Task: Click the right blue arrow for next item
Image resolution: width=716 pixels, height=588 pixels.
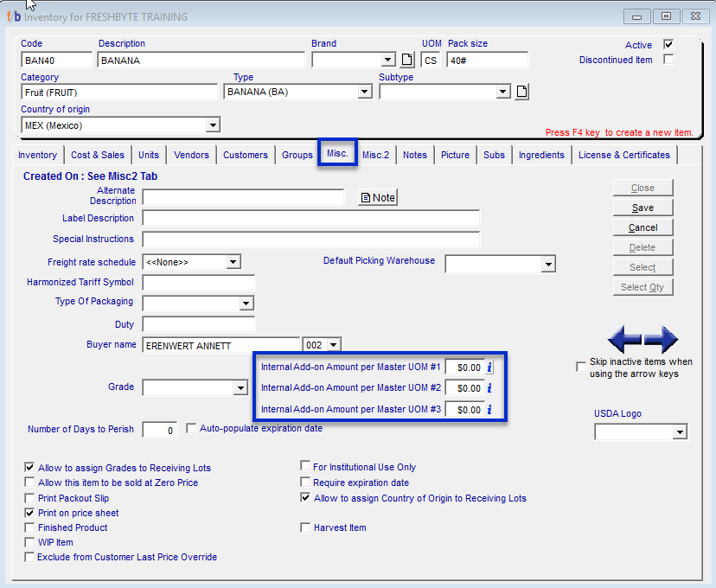Action: (662, 339)
